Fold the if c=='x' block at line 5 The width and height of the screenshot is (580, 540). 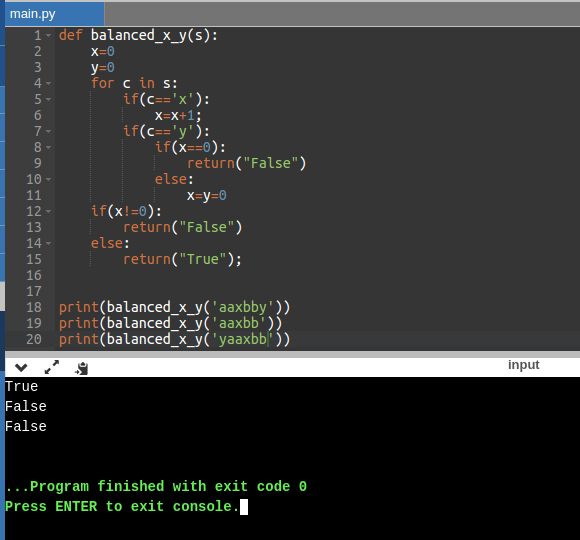click(48, 100)
